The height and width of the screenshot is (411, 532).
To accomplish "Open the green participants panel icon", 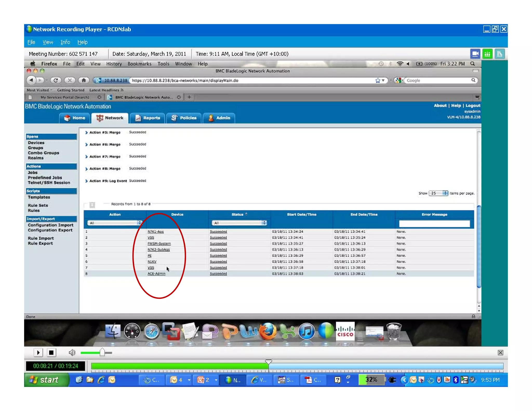I will point(487,54).
